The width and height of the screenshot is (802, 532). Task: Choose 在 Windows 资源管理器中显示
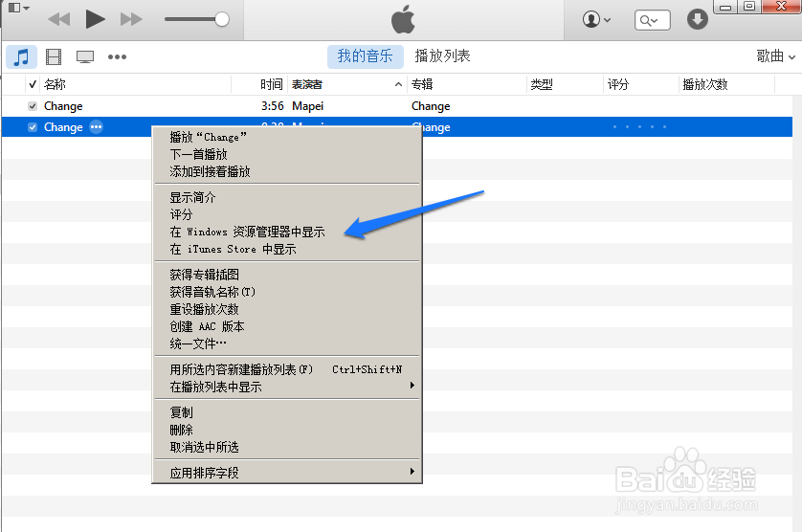tap(287, 233)
